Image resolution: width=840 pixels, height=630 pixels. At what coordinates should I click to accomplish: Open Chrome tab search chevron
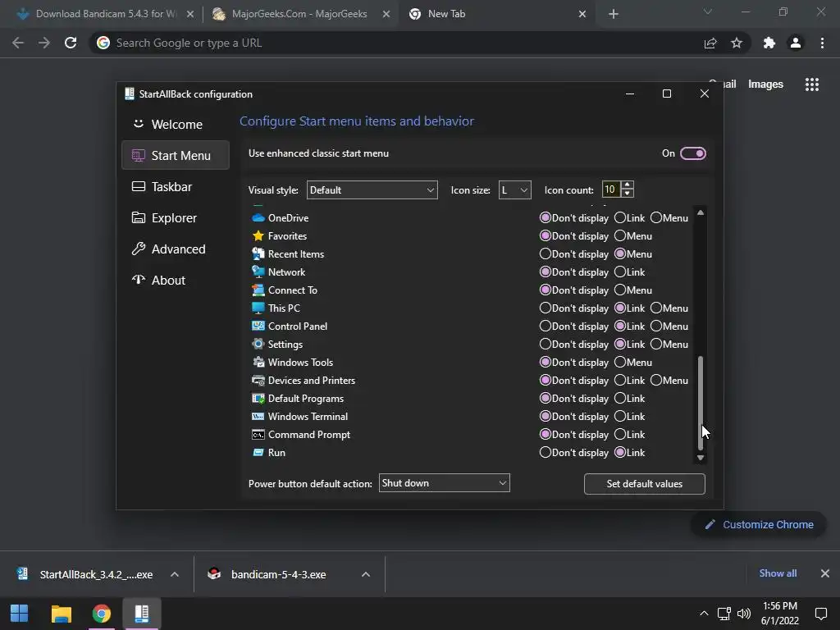(x=708, y=11)
